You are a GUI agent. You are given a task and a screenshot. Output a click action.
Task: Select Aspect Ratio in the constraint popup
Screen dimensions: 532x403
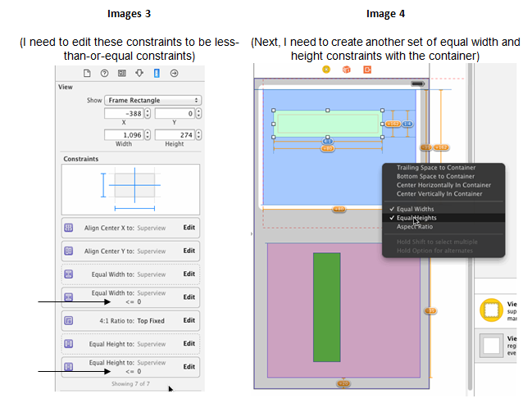click(416, 226)
